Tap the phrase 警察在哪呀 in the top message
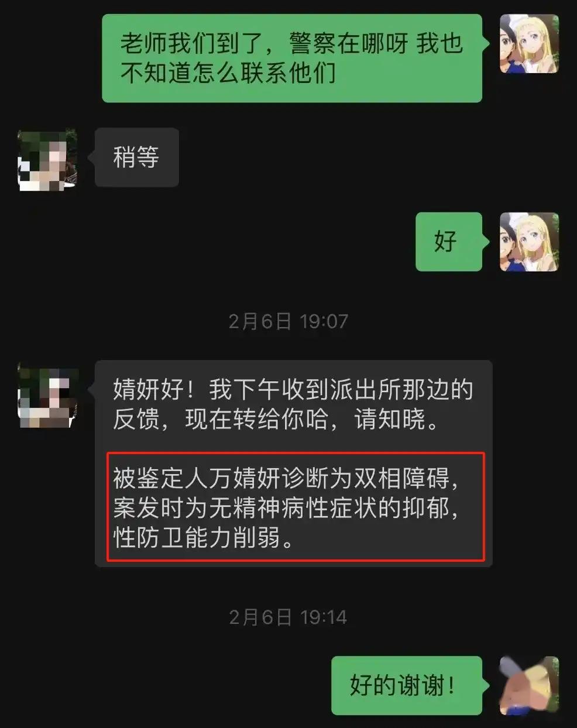The height and width of the screenshot is (728, 577). [348, 44]
